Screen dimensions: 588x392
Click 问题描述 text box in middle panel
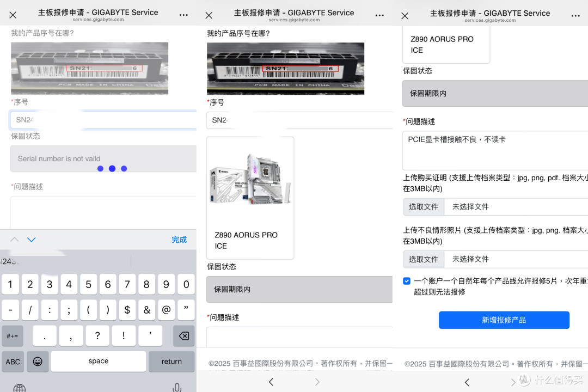click(299, 336)
